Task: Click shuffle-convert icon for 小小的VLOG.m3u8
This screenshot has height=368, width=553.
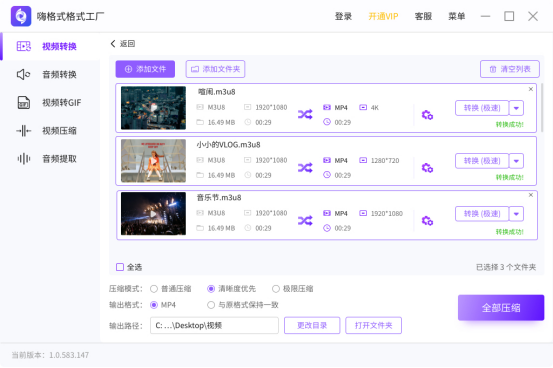Action: (305, 168)
